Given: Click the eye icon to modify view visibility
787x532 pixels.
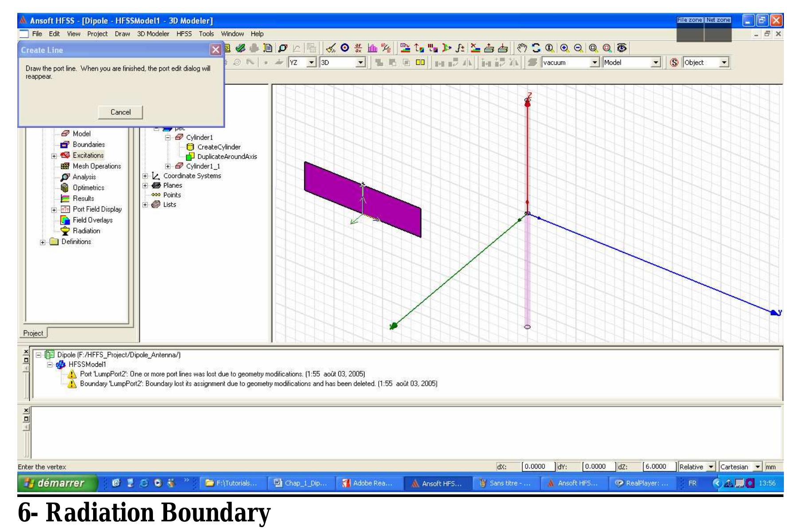Looking at the screenshot, I should 623,47.
